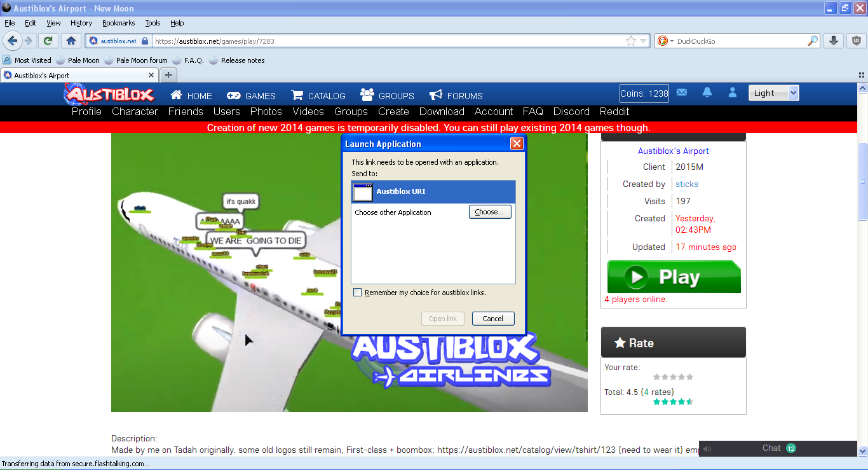Click Choose to pick another application

pyautogui.click(x=489, y=212)
